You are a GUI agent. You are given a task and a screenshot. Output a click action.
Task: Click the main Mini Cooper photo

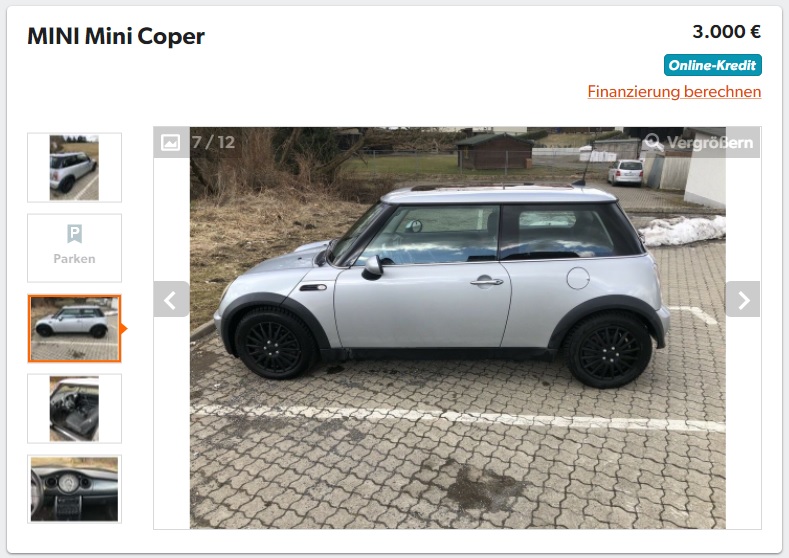click(458, 328)
